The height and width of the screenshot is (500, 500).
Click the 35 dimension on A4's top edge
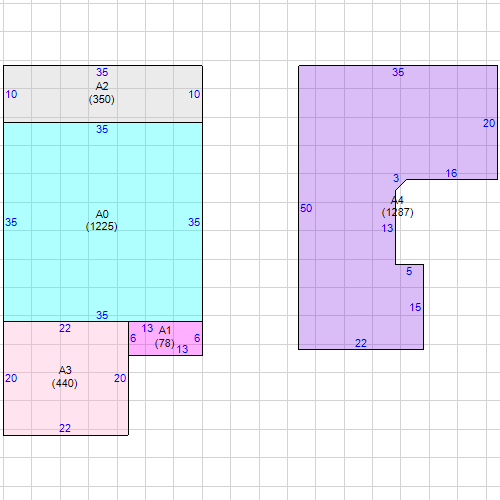tap(398, 72)
